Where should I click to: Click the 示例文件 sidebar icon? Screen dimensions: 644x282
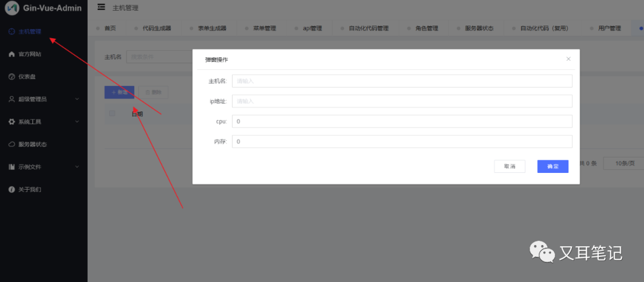point(11,167)
